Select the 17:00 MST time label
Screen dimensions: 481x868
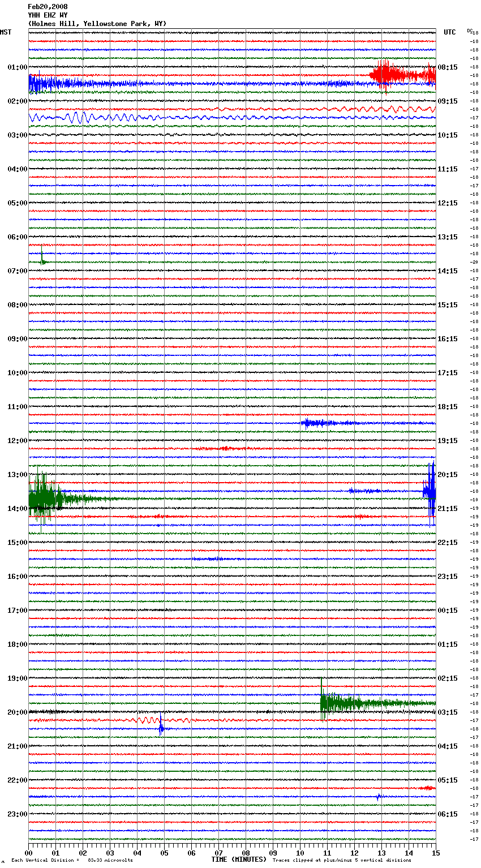18,611
